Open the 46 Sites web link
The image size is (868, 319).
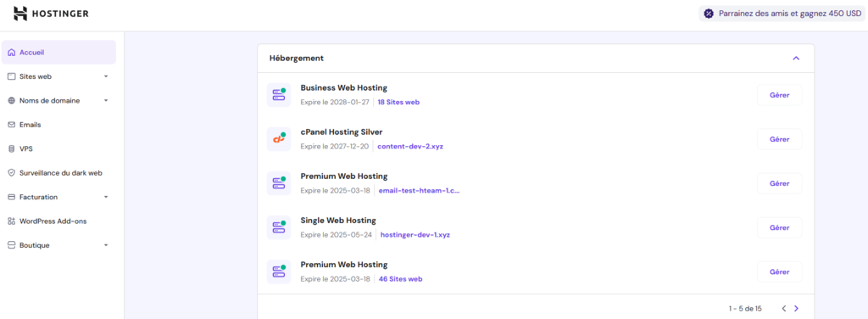[x=400, y=279]
